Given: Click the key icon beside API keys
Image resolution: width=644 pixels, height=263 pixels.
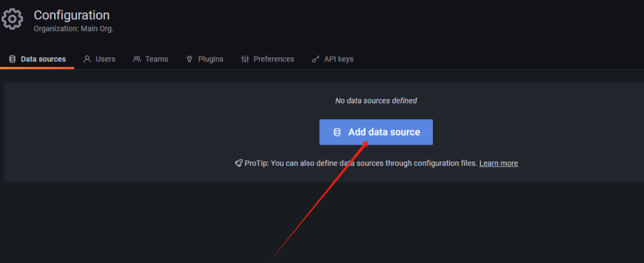Looking at the screenshot, I should coord(316,60).
